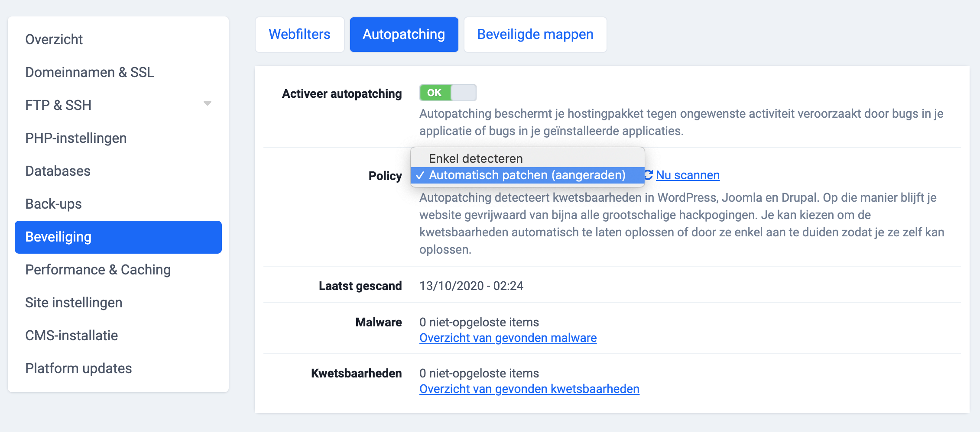Open Overzicht van gevonden kwetsbaarheden

pos(529,389)
